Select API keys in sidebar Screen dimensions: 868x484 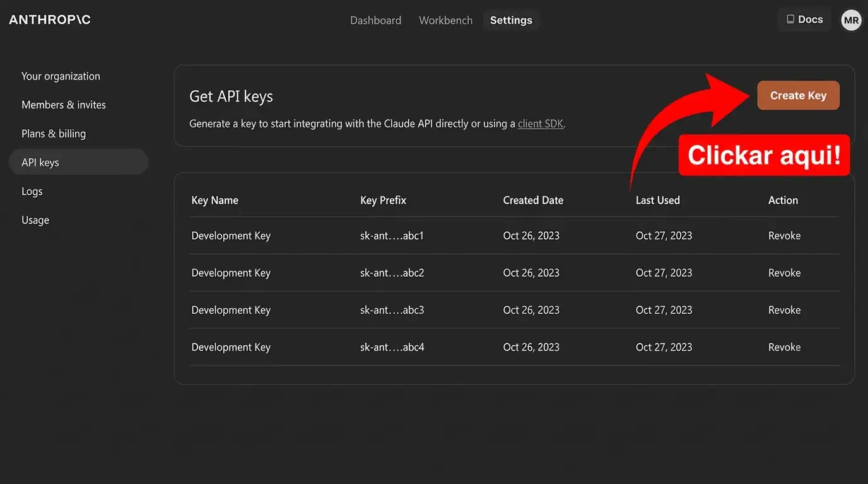[40, 163]
